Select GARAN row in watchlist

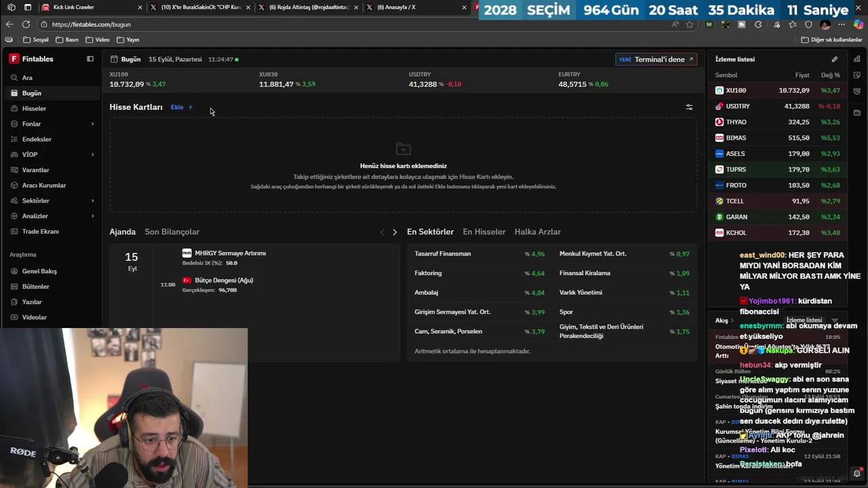[x=778, y=217]
